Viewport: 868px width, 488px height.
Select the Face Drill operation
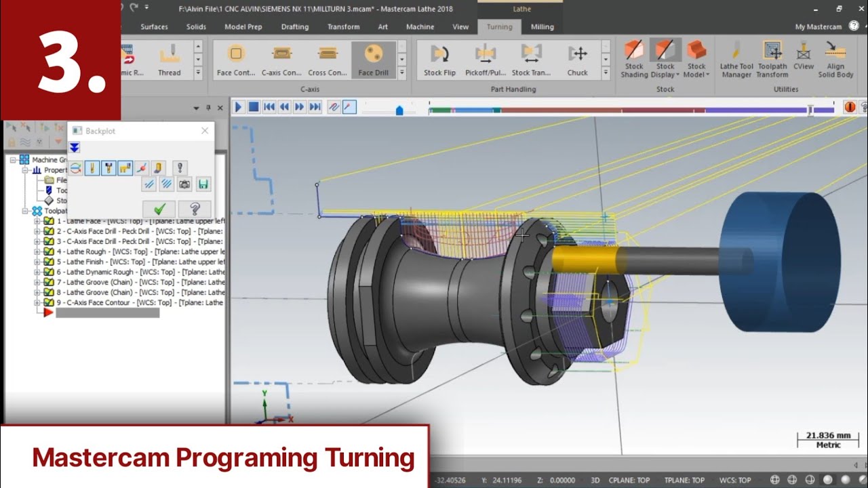[374, 60]
